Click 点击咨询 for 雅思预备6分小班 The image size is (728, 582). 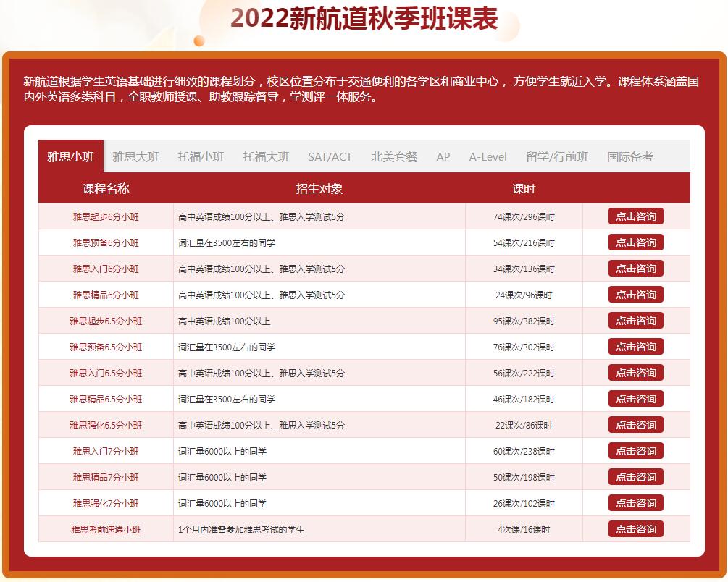point(635,242)
